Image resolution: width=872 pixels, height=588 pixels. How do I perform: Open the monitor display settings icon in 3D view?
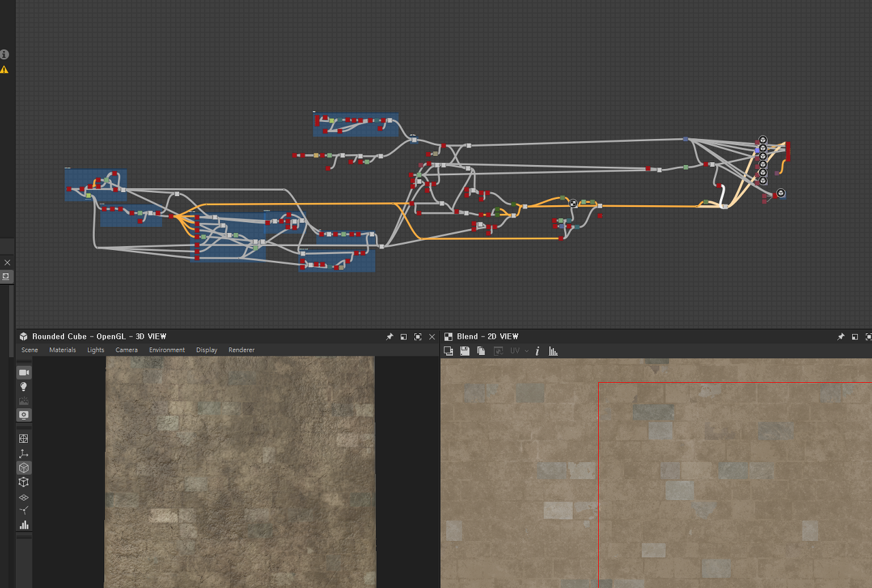point(24,415)
